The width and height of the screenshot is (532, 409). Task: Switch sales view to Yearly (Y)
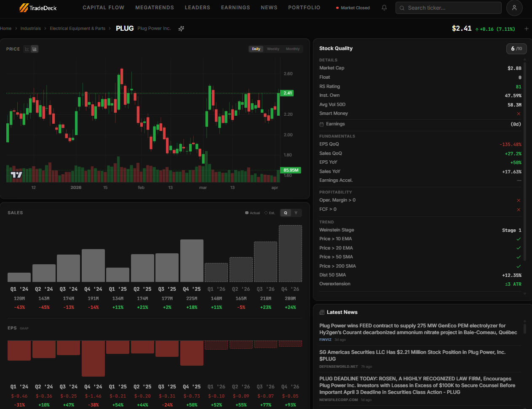tap(296, 213)
